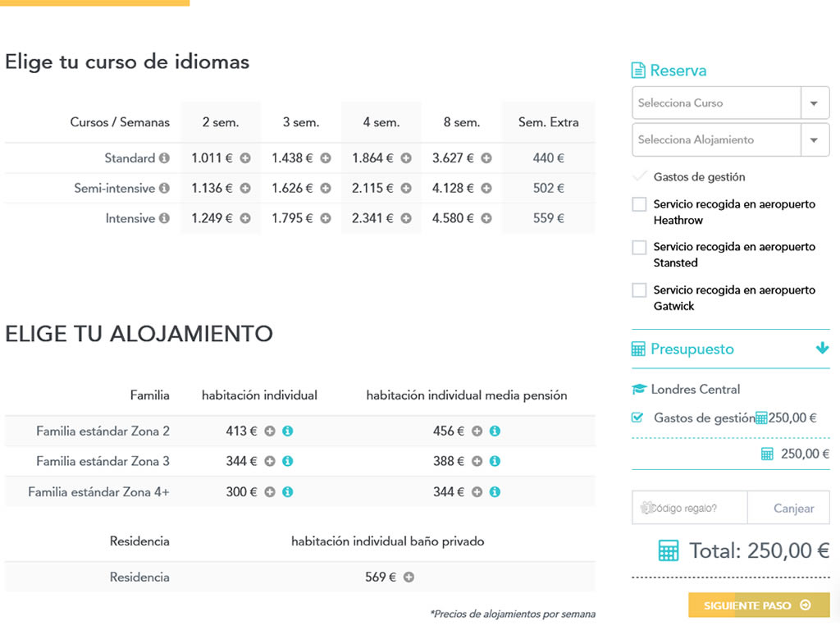Show info for the Semi-intensive course
Screen dimensions: 840x630
click(x=164, y=189)
